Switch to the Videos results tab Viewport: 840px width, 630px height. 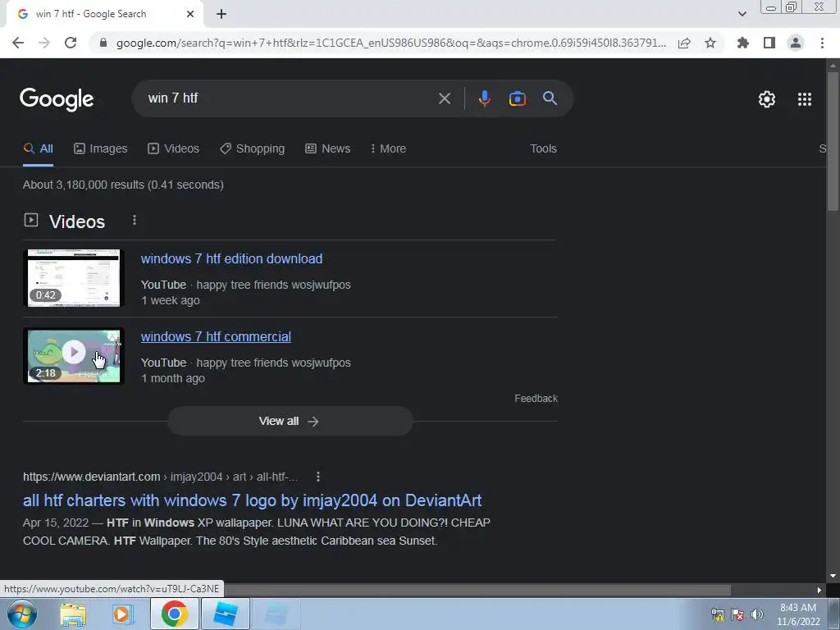174,149
